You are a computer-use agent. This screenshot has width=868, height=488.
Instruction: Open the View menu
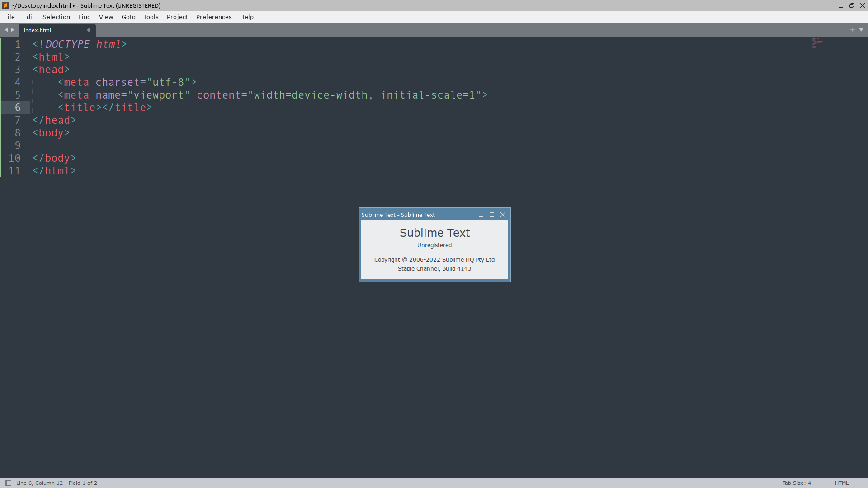(x=106, y=17)
